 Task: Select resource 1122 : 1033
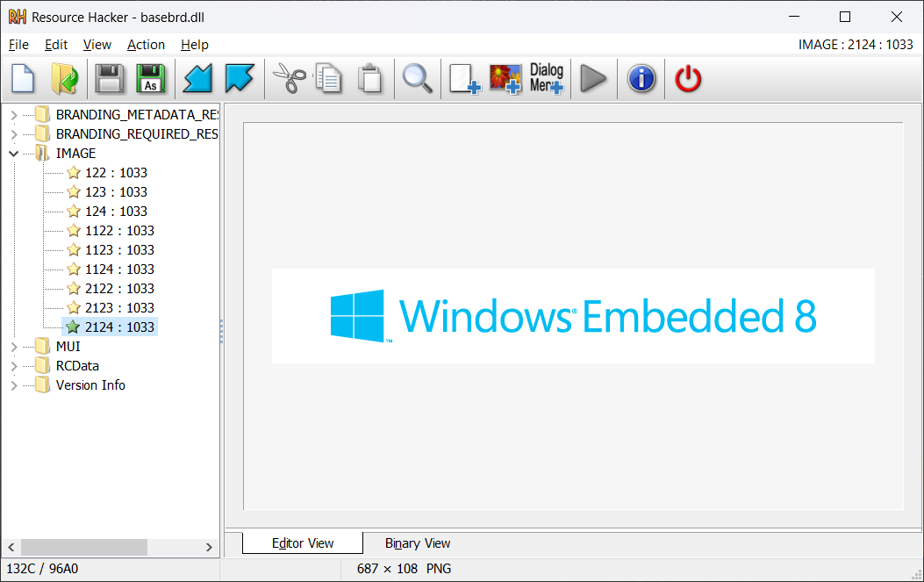pyautogui.click(x=119, y=231)
